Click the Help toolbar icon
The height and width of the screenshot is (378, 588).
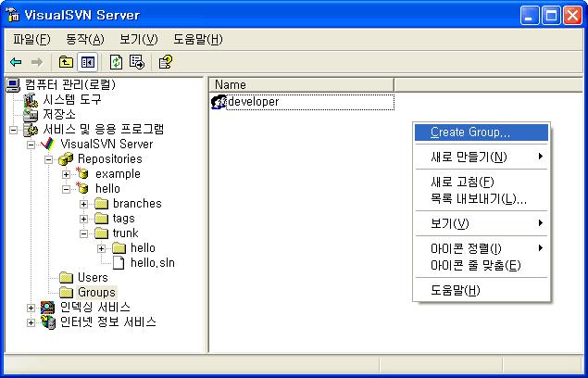click(x=166, y=62)
